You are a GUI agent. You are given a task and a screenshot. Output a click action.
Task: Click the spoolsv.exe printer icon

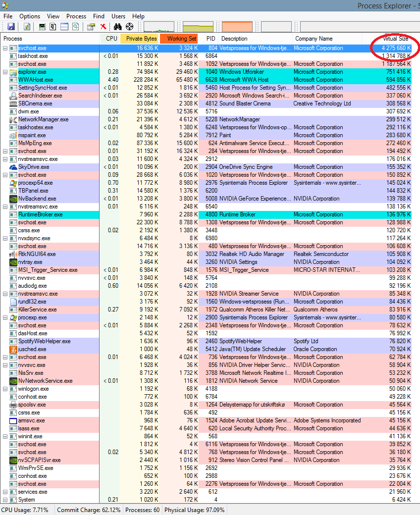(13, 405)
